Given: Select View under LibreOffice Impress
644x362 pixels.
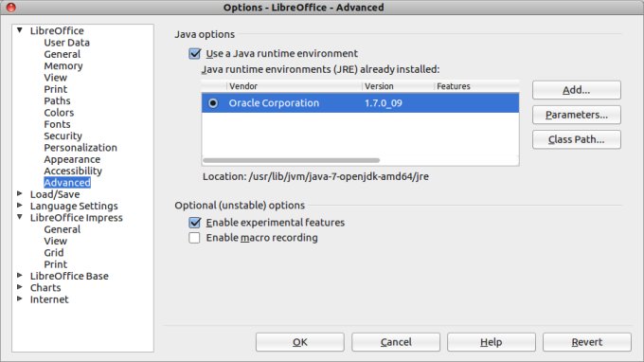Looking at the screenshot, I should [x=56, y=241].
